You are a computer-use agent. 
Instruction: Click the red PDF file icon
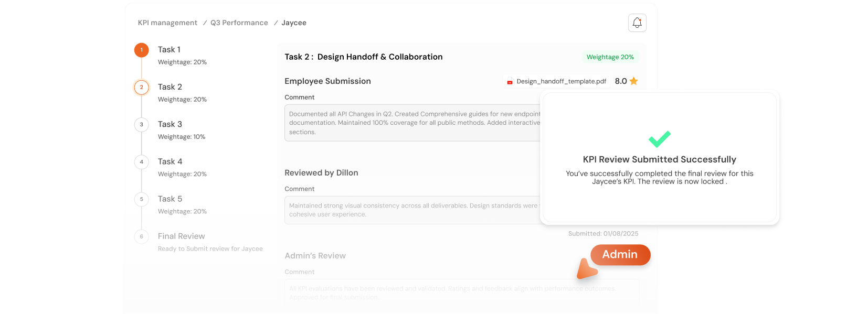pos(510,82)
